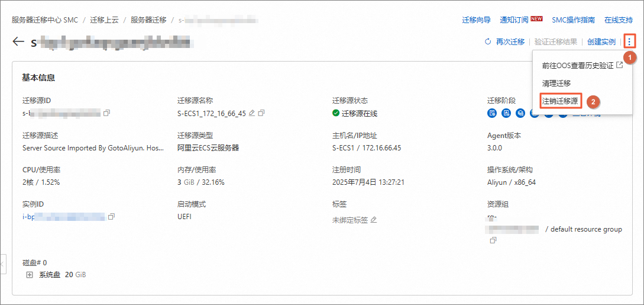The image size is (644, 305).
Task: Open the SMC操作指南 link
Action: coord(573,20)
